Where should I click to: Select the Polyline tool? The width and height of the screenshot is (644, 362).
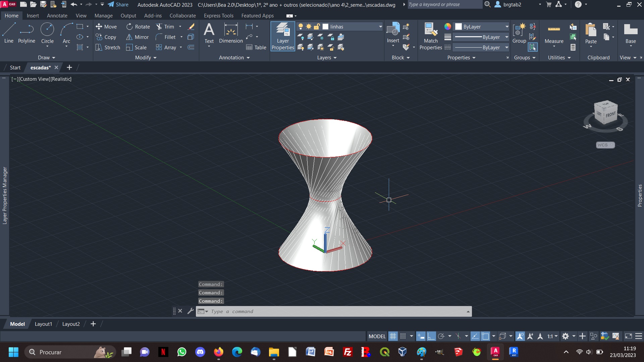click(26, 33)
